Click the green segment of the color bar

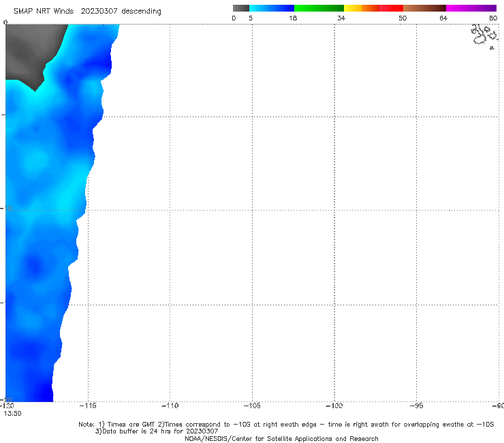pyautogui.click(x=319, y=8)
